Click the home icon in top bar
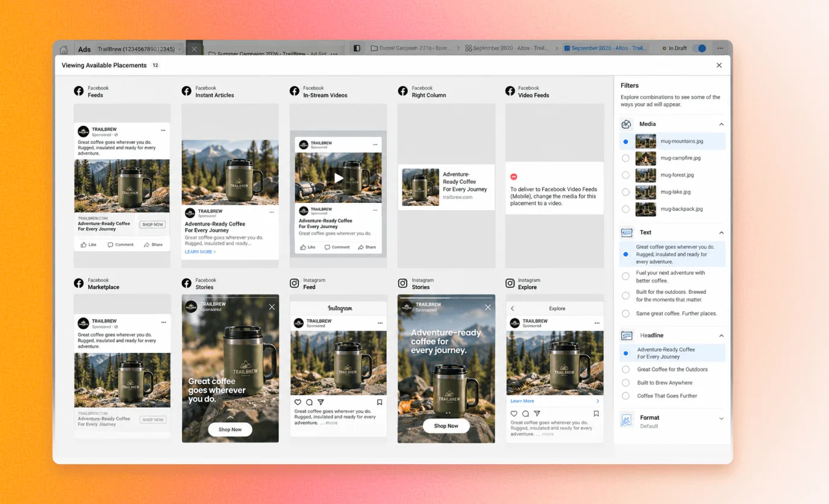829x504 pixels. tap(64, 49)
